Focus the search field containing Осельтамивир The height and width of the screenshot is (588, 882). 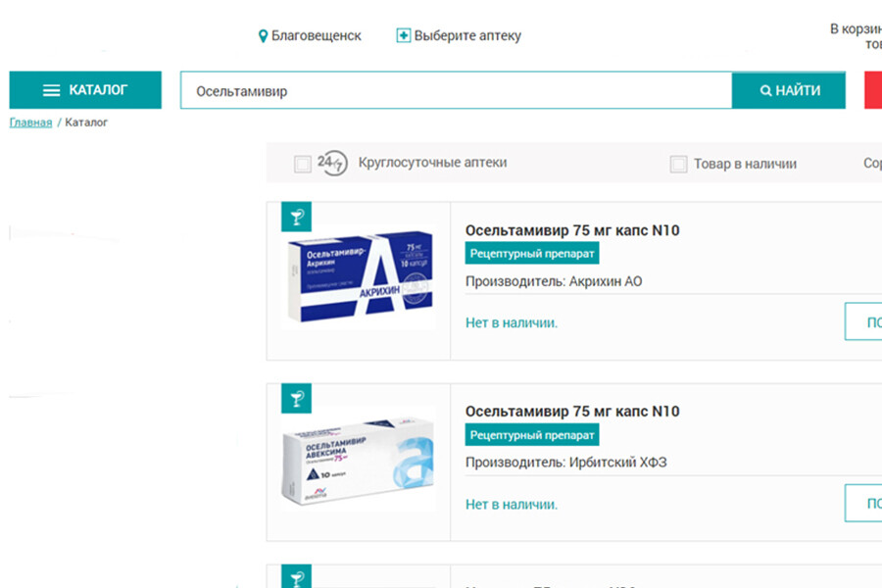[456, 90]
